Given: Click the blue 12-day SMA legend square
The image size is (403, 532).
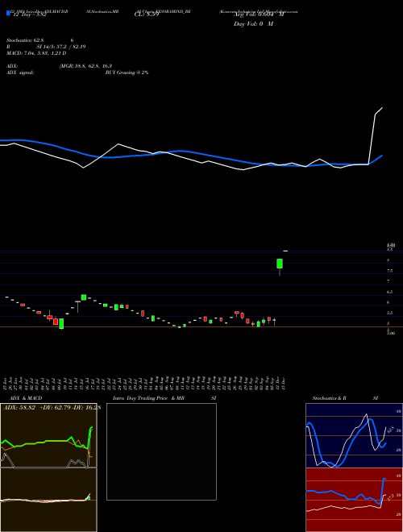Looking at the screenshot, I should [8, 13].
